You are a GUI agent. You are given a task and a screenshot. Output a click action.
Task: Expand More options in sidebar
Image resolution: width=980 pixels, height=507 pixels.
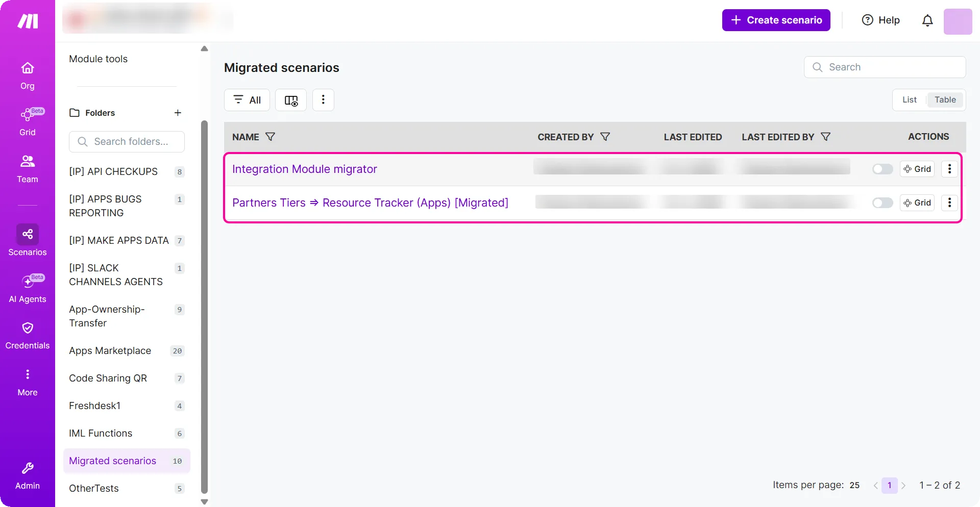tap(28, 383)
